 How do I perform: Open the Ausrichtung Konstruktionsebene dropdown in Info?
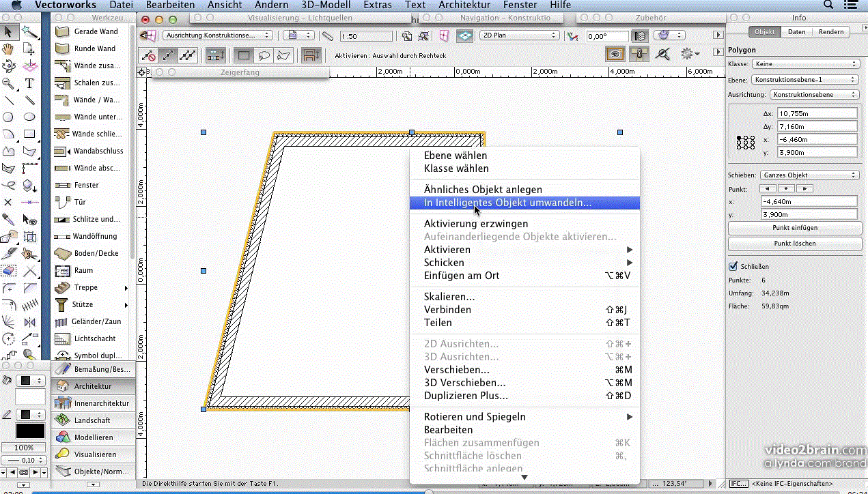click(814, 95)
